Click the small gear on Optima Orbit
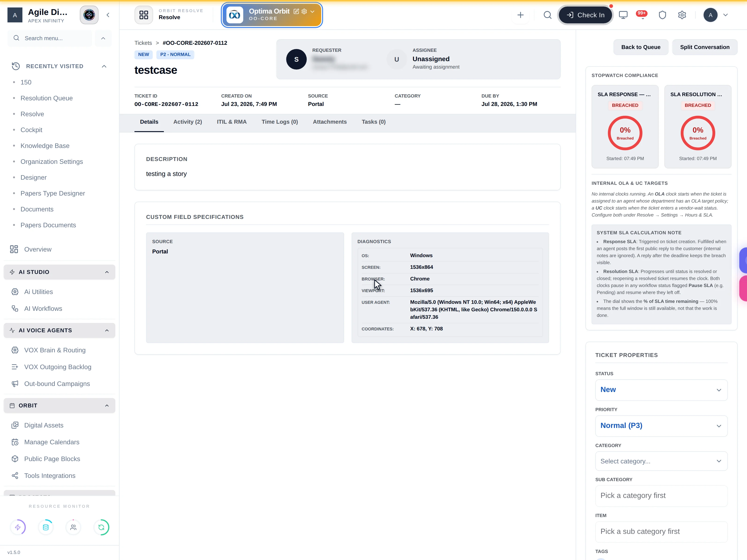This screenshot has width=747, height=560. (x=304, y=11)
